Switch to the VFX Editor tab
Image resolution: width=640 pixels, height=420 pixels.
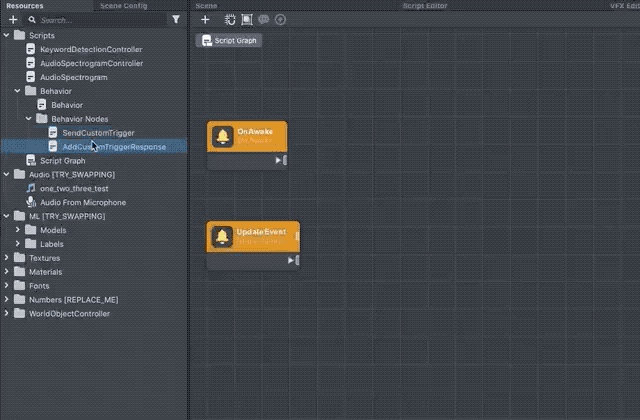pos(624,5)
